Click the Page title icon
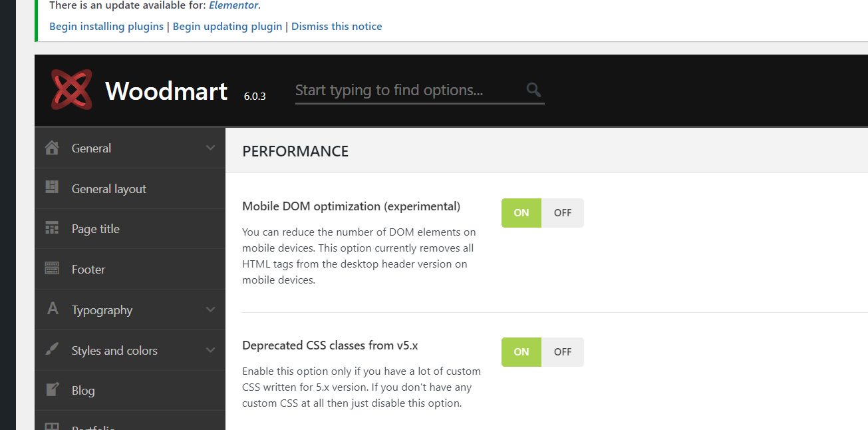 tap(52, 228)
